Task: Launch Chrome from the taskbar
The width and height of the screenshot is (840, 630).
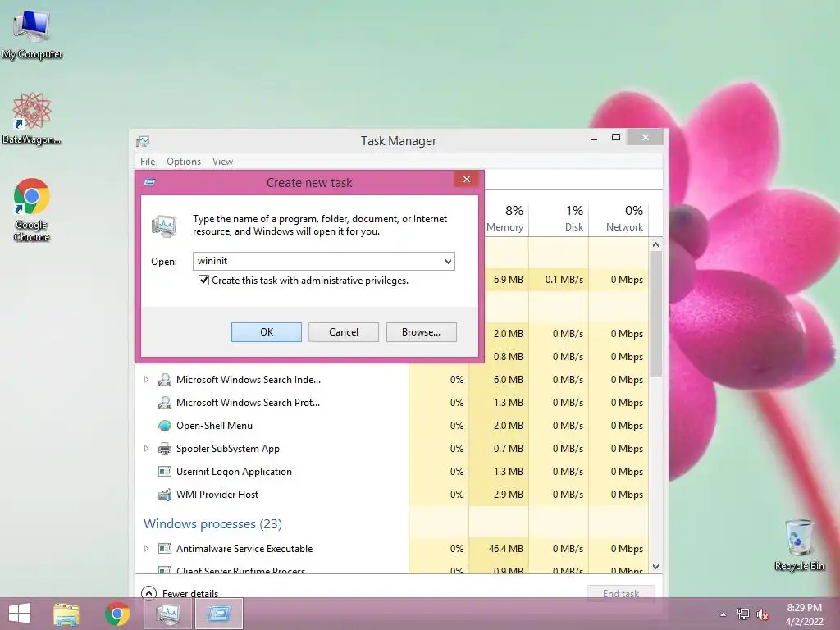Action: tap(117, 614)
